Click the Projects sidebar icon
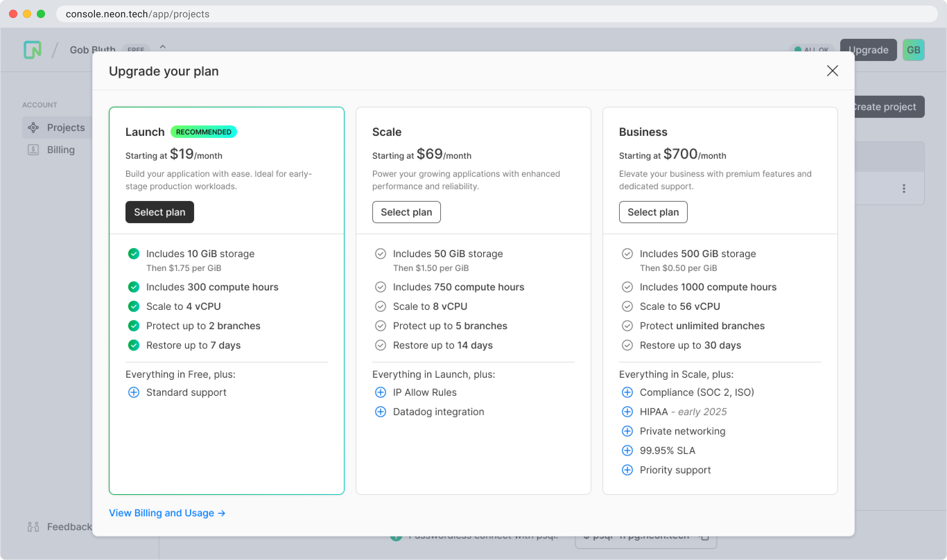Screen dimensions: 947x560 [x=33, y=128]
